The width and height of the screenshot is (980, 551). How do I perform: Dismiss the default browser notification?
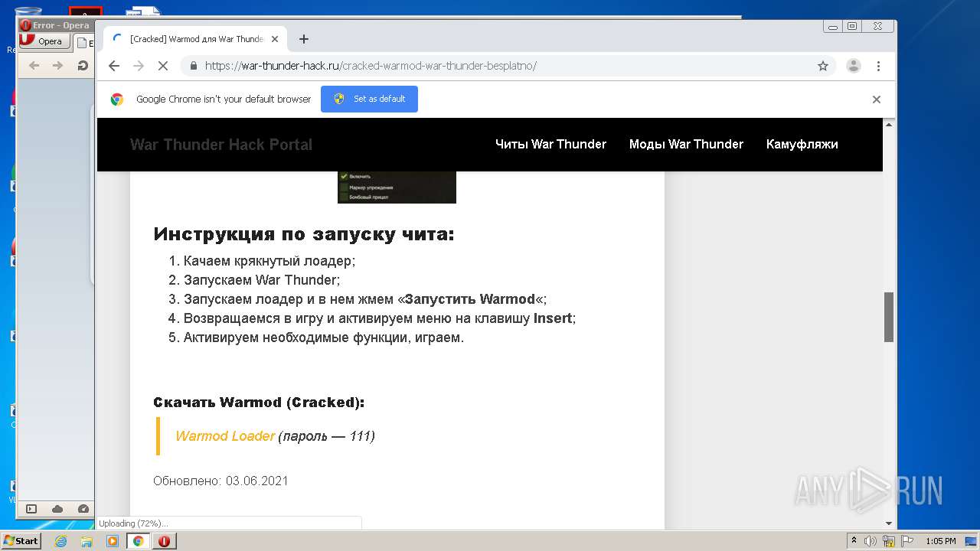[x=877, y=99]
